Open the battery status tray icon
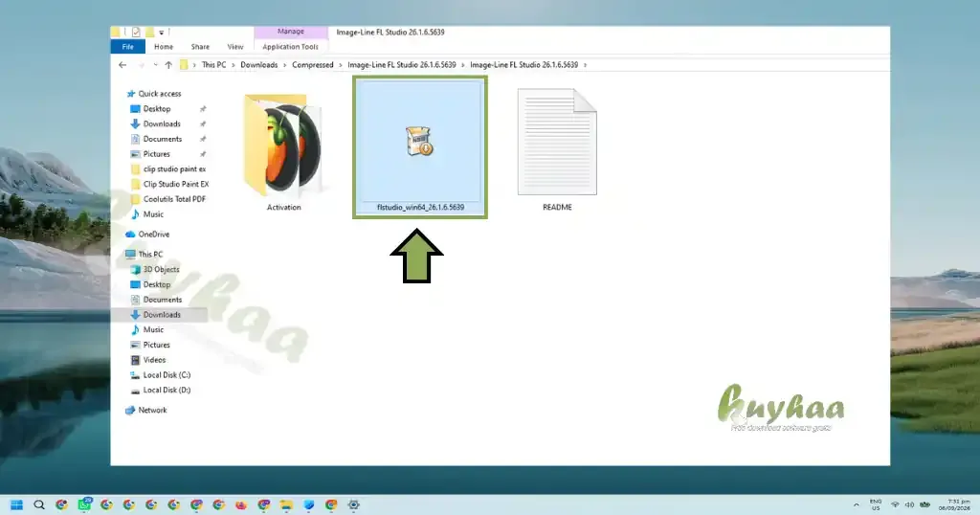This screenshot has width=980, height=515. tap(925, 505)
